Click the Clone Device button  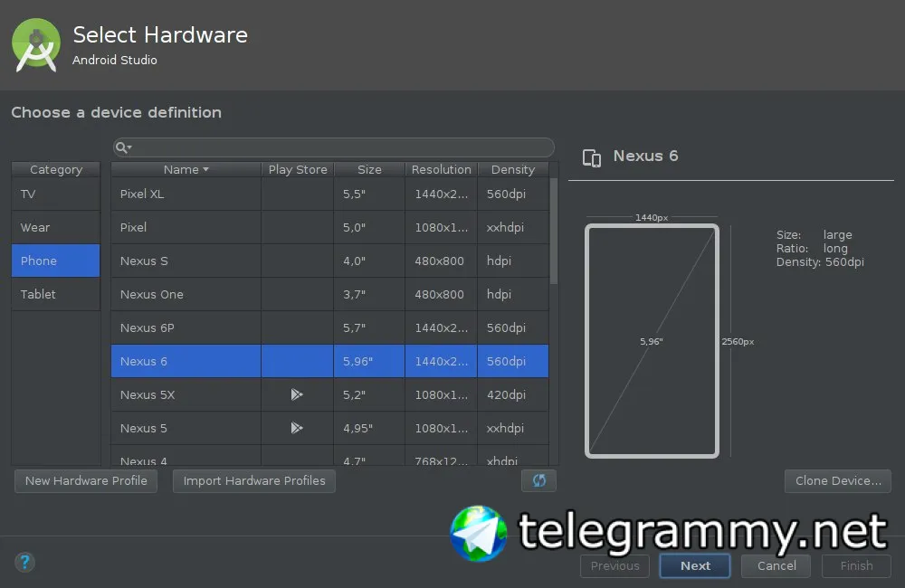pyautogui.click(x=838, y=480)
